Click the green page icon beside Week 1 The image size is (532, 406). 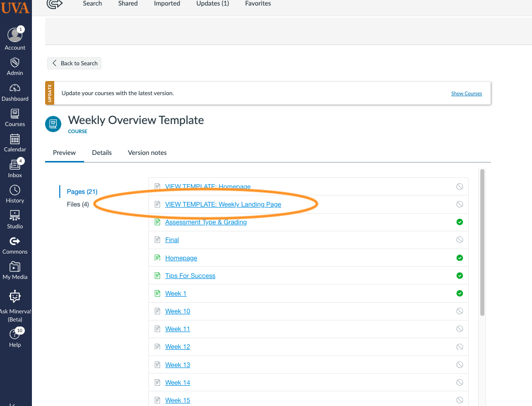click(158, 293)
